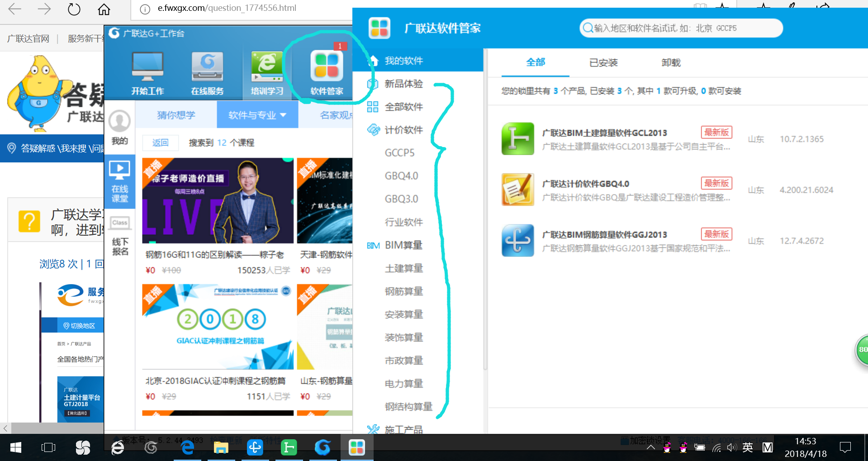868x461 pixels.
Task: Click the 我的 user avatar icon
Action: pyautogui.click(x=120, y=121)
